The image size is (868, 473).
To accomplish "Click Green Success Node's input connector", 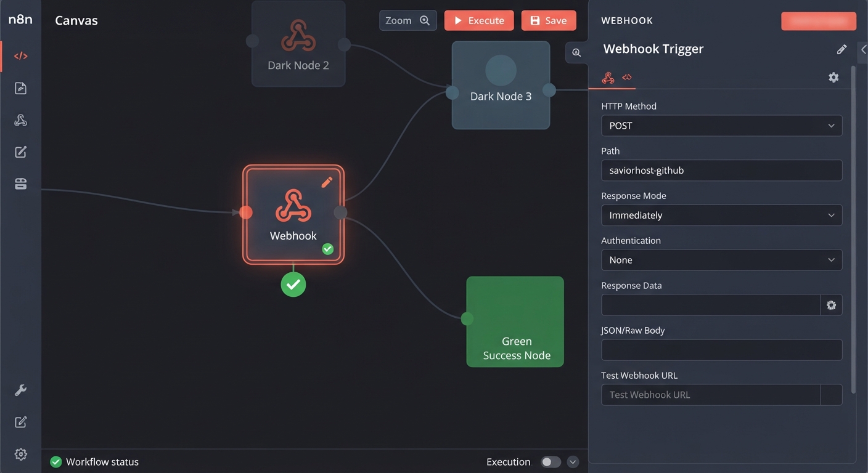I will [x=467, y=318].
